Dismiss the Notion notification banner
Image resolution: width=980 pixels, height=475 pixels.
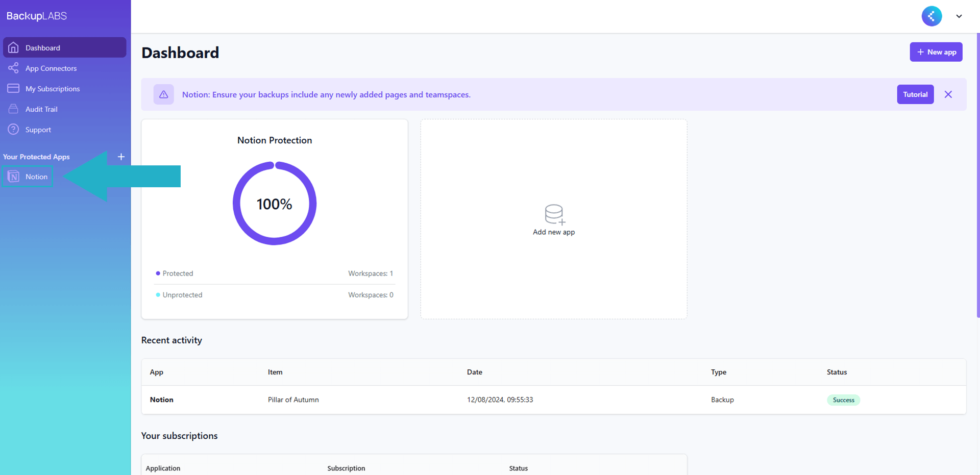coord(948,94)
